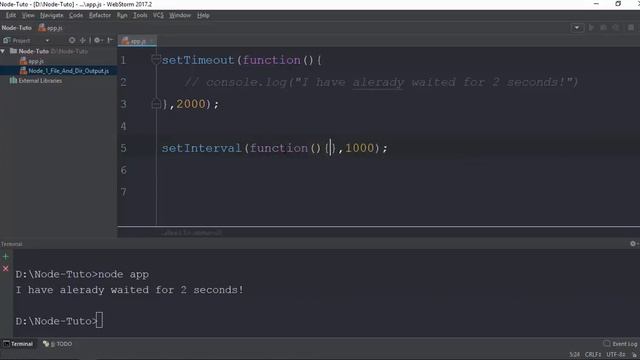The image size is (640, 360).
Task: Click Node-Tuto breadcrumb in navigation bar
Action: (x=16, y=28)
